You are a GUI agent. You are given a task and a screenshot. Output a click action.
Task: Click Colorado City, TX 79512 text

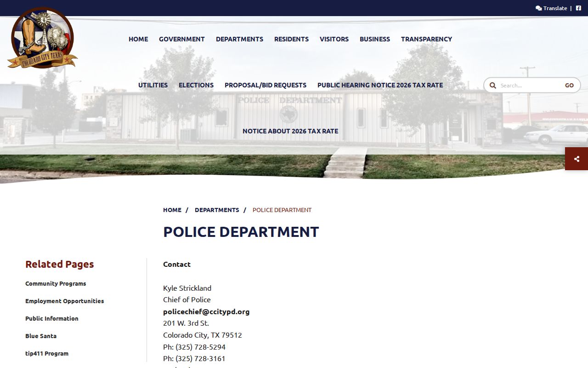[x=203, y=335]
